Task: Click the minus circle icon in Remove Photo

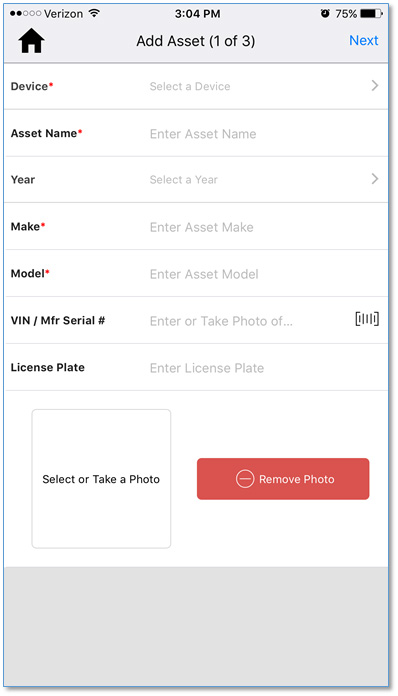Action: (245, 479)
